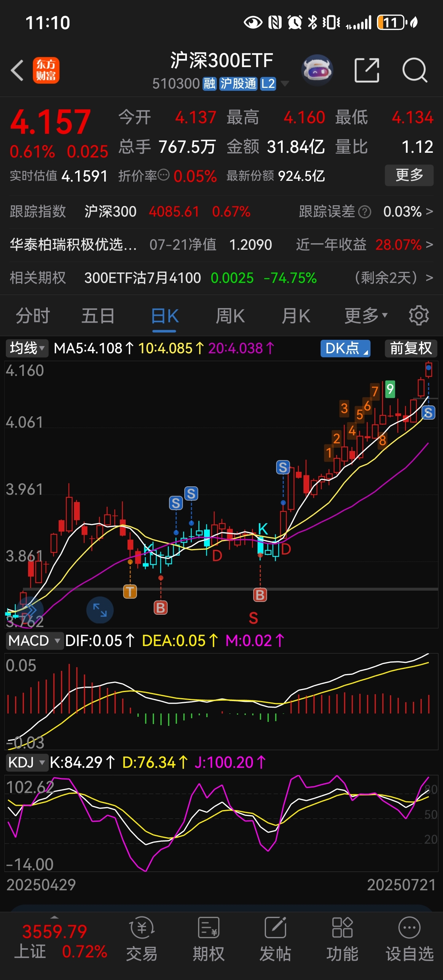Tap current price 4.157

[51, 122]
